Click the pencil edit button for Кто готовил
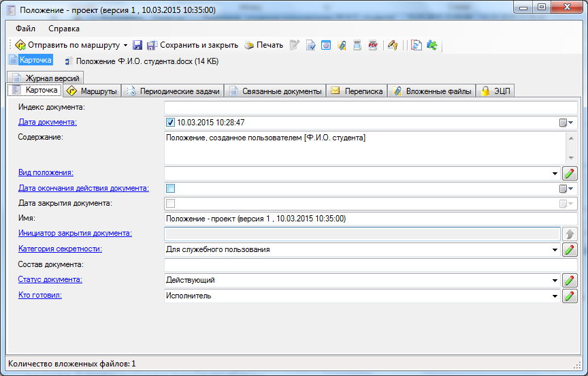 click(x=570, y=296)
